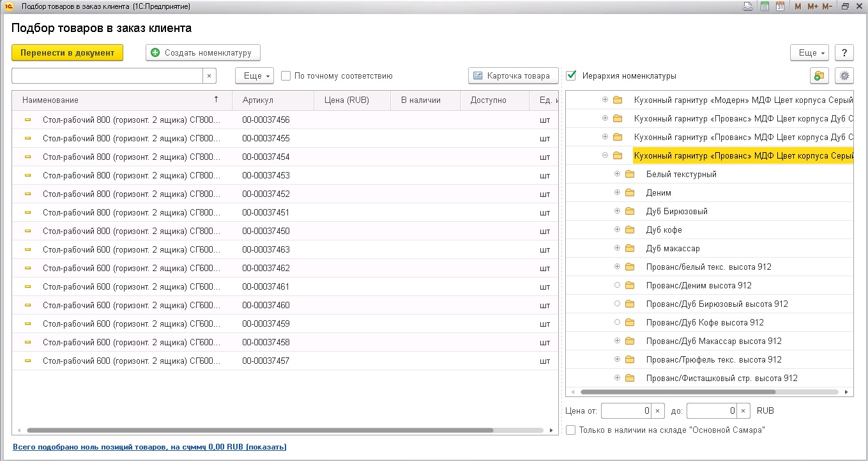Sort list by "Артикул" column header

coord(257,100)
